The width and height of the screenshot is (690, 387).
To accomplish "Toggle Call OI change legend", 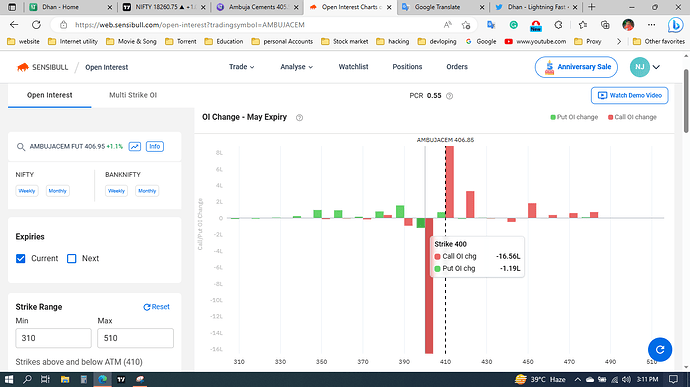I will click(632, 117).
